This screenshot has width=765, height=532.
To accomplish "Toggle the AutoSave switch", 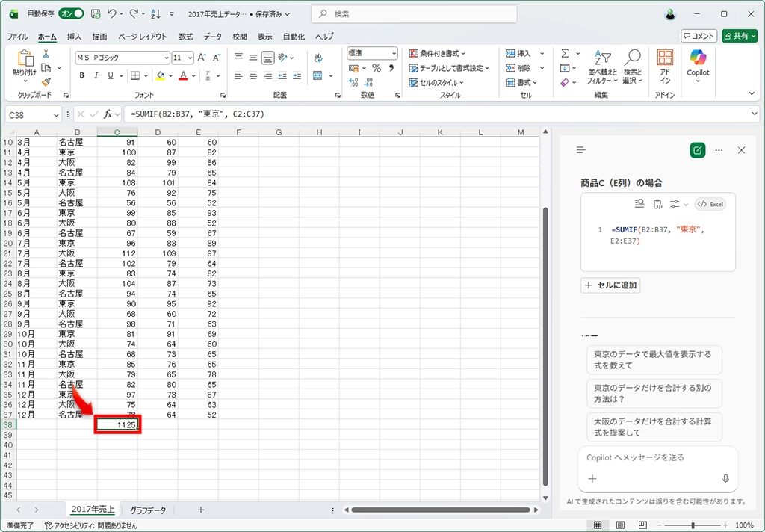I will point(71,14).
